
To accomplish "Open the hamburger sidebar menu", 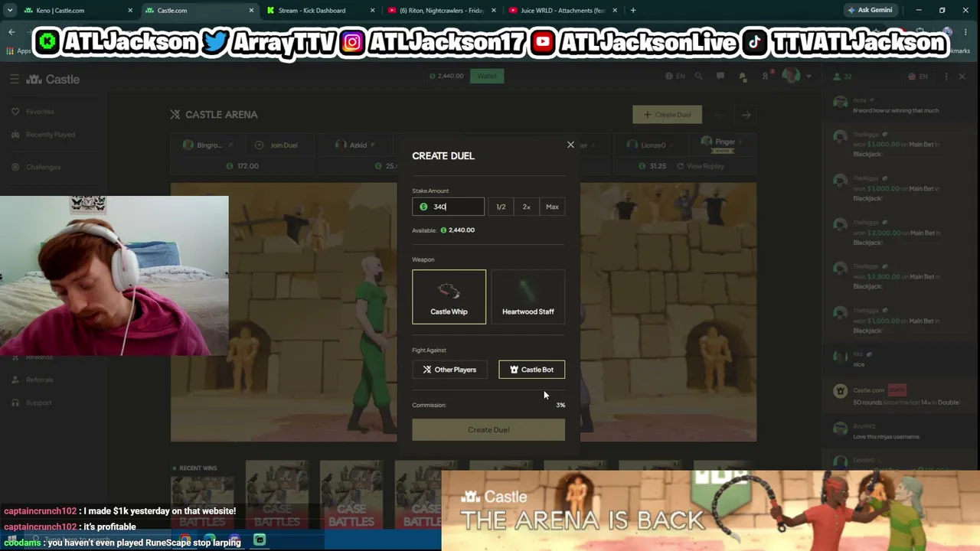I will 15,79.
